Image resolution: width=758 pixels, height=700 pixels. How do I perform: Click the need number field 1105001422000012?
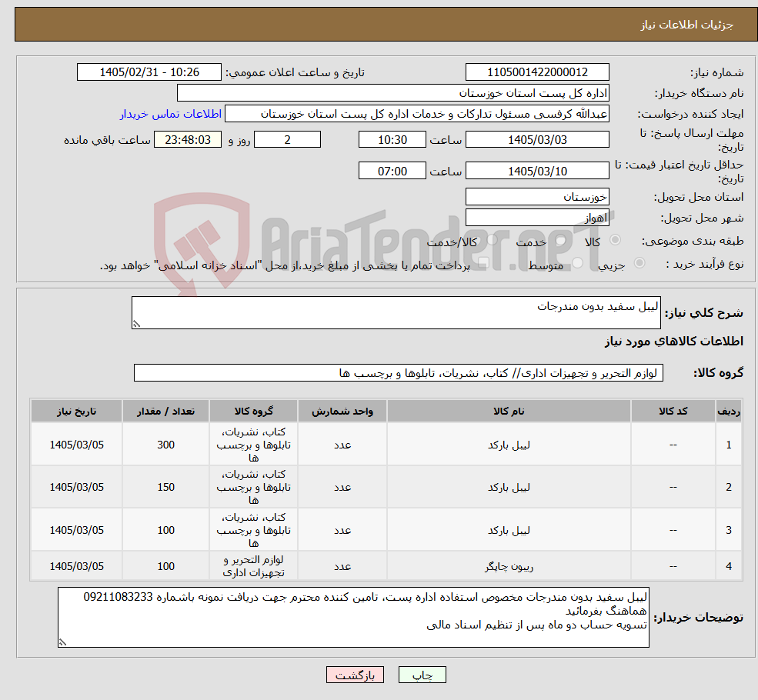(x=537, y=72)
